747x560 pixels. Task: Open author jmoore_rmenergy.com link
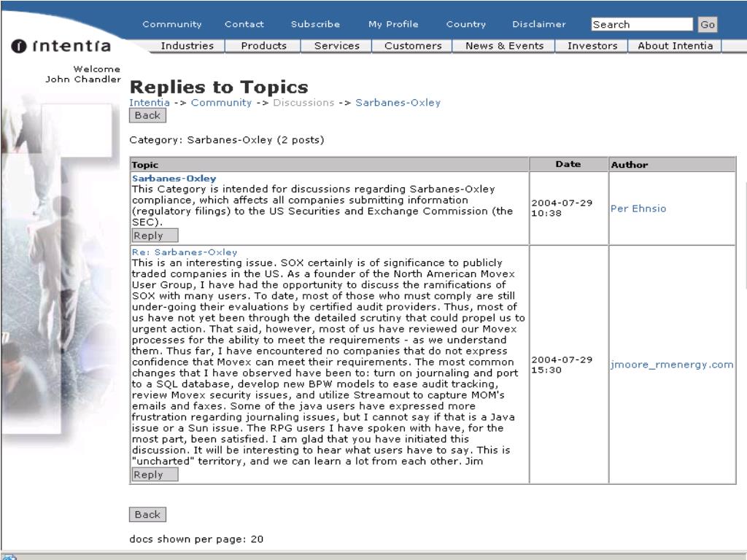click(x=672, y=365)
